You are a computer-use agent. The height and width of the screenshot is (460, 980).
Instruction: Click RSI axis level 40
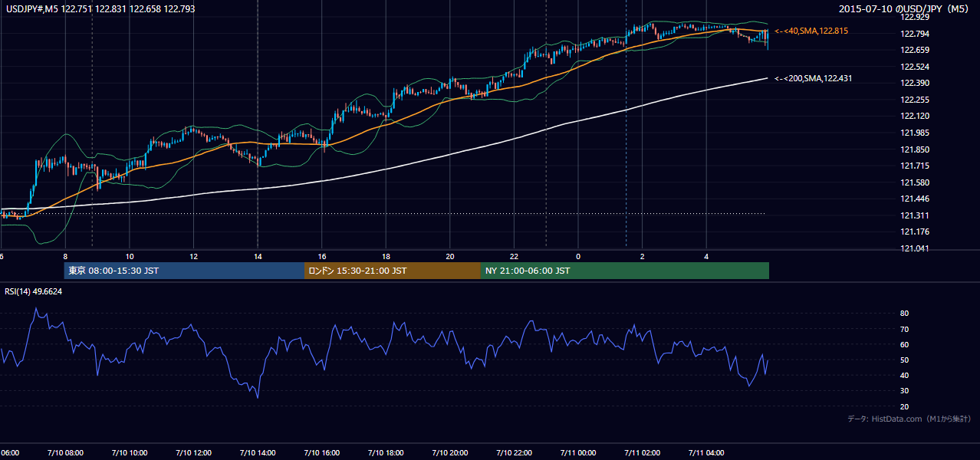[904, 375]
